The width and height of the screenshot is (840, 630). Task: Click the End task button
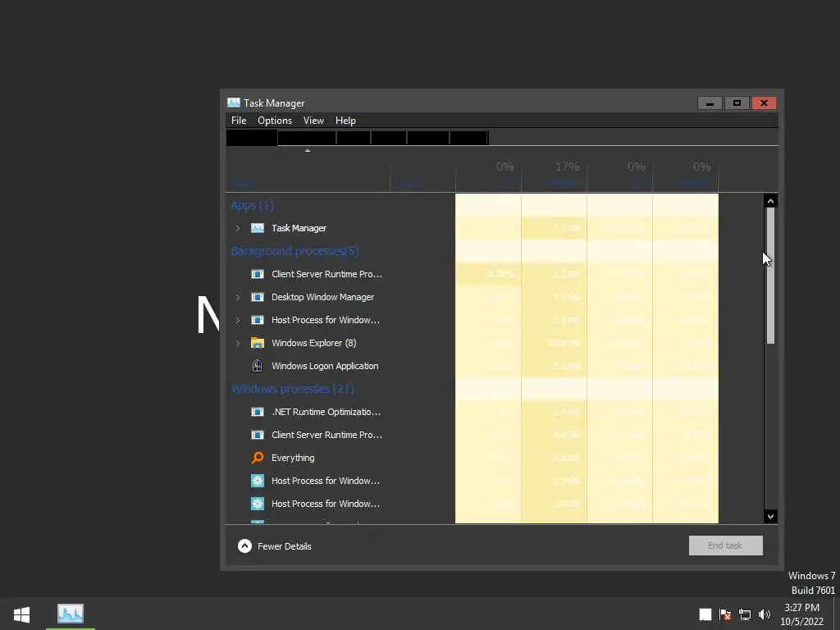(x=726, y=546)
